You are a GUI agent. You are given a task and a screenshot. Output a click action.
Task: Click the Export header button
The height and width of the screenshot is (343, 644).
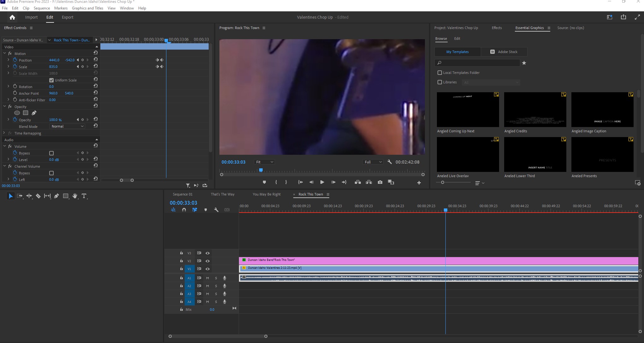click(67, 17)
